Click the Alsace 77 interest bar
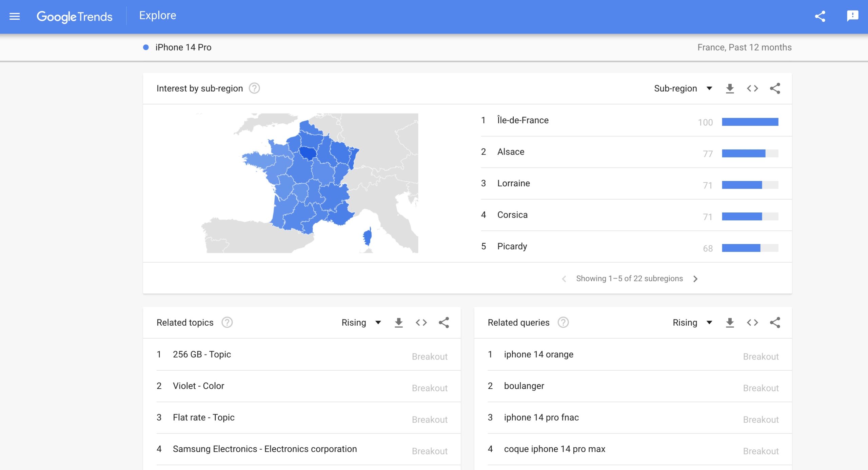868x470 pixels. (x=750, y=154)
